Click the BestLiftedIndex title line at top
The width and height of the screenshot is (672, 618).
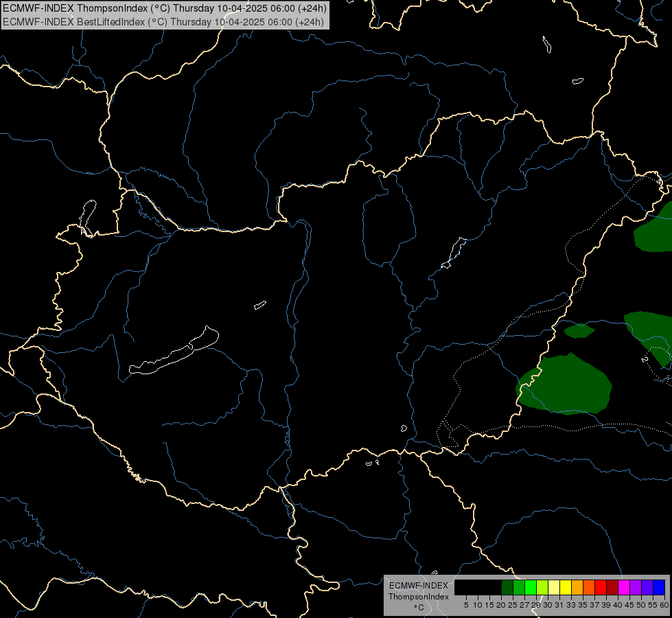pos(163,22)
